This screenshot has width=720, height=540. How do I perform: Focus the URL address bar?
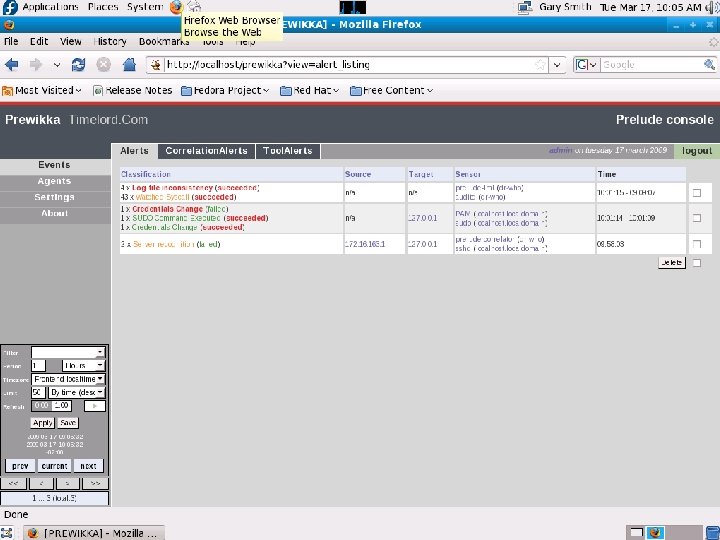coord(349,65)
